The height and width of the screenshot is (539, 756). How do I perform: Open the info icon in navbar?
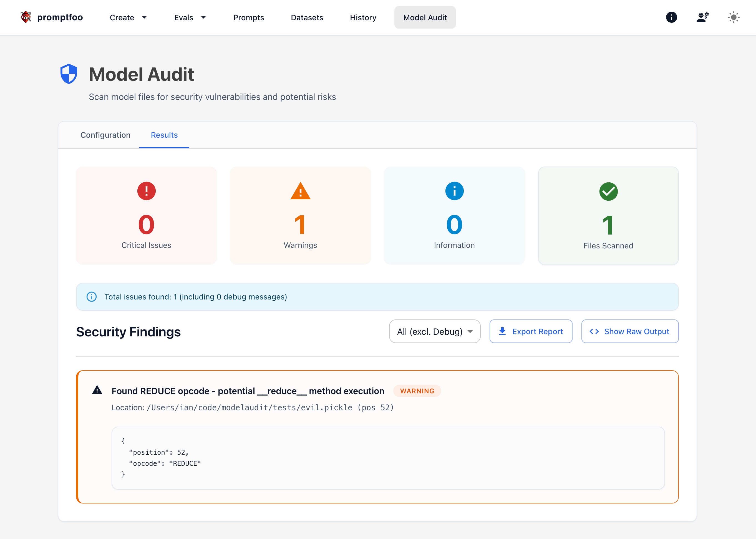(x=671, y=17)
